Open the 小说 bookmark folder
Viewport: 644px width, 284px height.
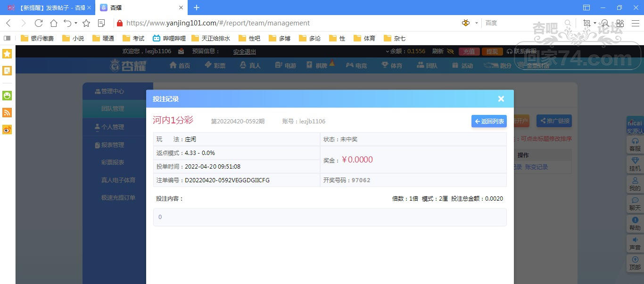pos(73,38)
